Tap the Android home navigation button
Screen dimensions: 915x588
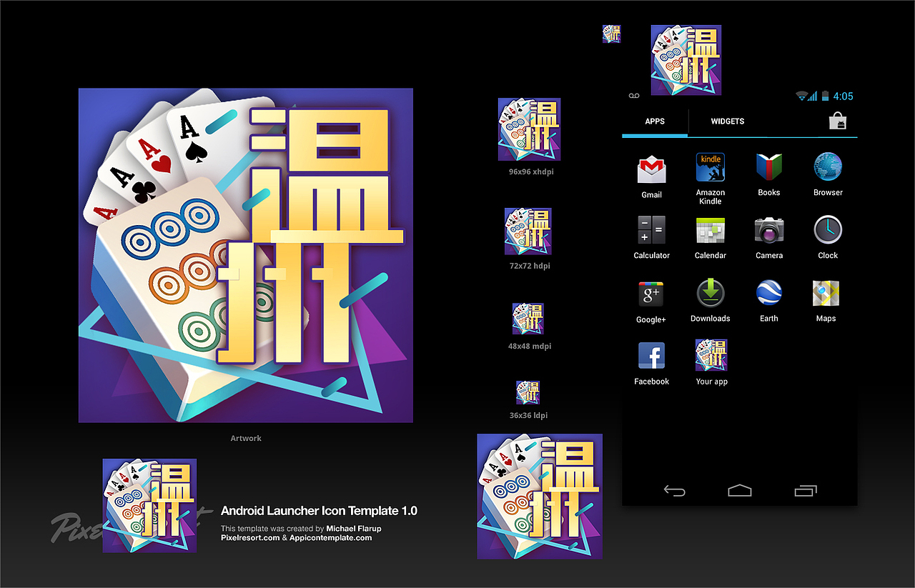tap(740, 490)
